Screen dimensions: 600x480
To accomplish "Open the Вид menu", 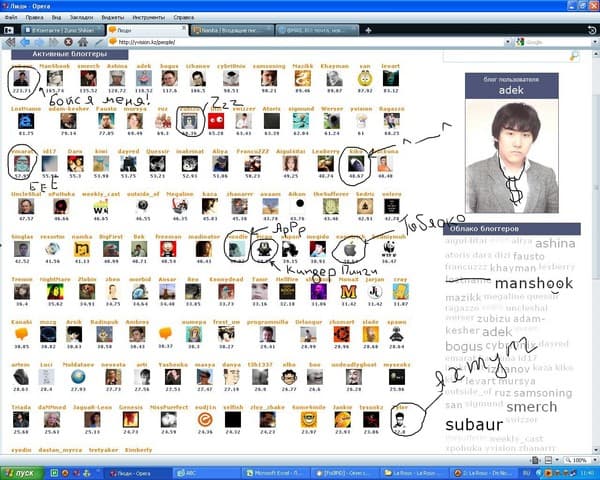I will click(x=56, y=17).
